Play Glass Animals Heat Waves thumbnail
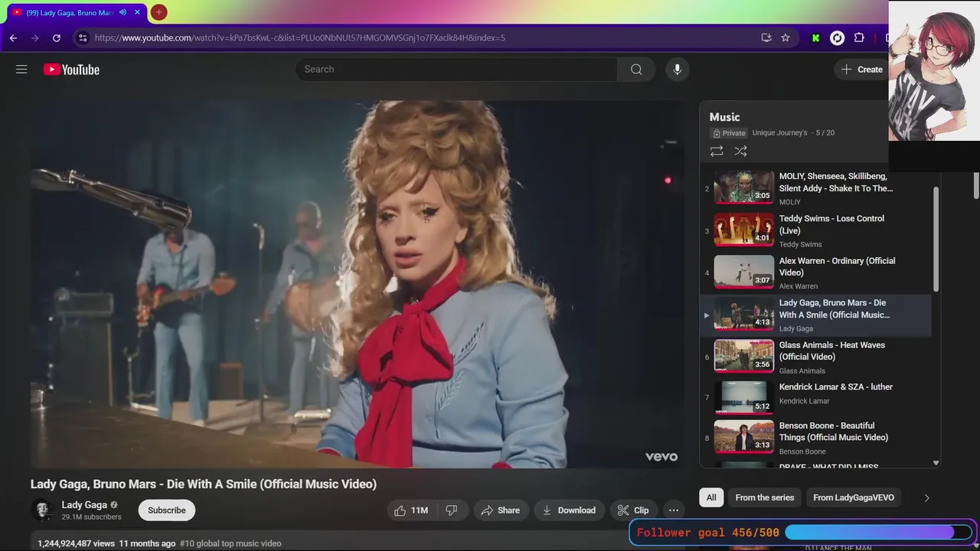 click(743, 356)
